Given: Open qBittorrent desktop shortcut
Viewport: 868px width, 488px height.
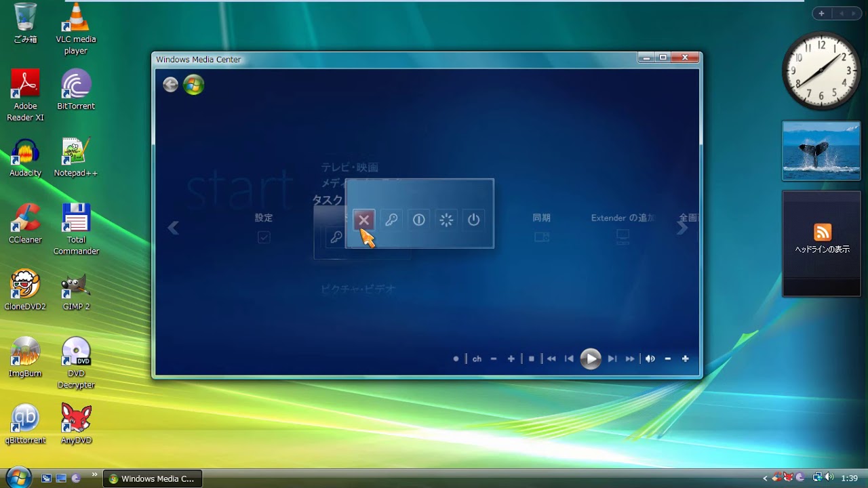Looking at the screenshot, I should tap(25, 424).
